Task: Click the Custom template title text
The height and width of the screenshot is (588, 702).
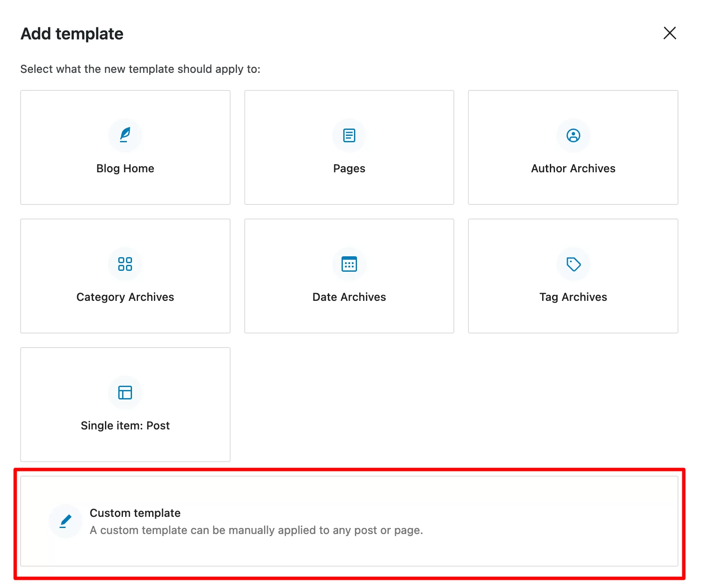Action: point(135,513)
